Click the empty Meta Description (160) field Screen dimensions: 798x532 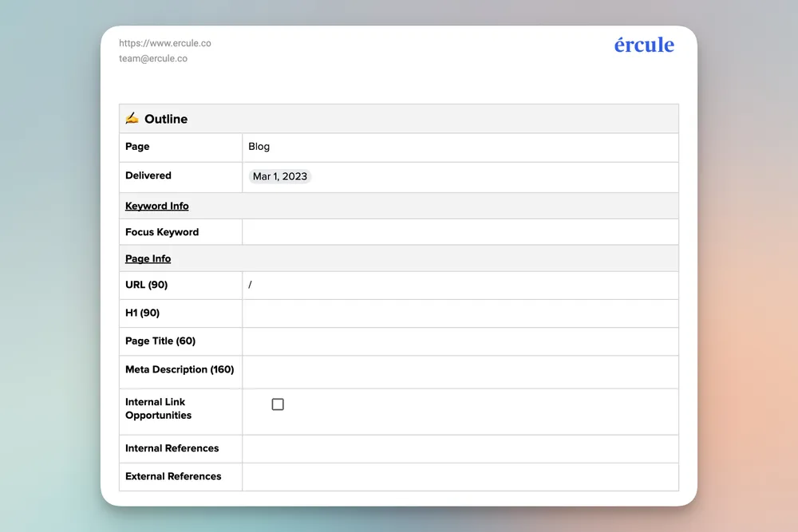(460, 371)
